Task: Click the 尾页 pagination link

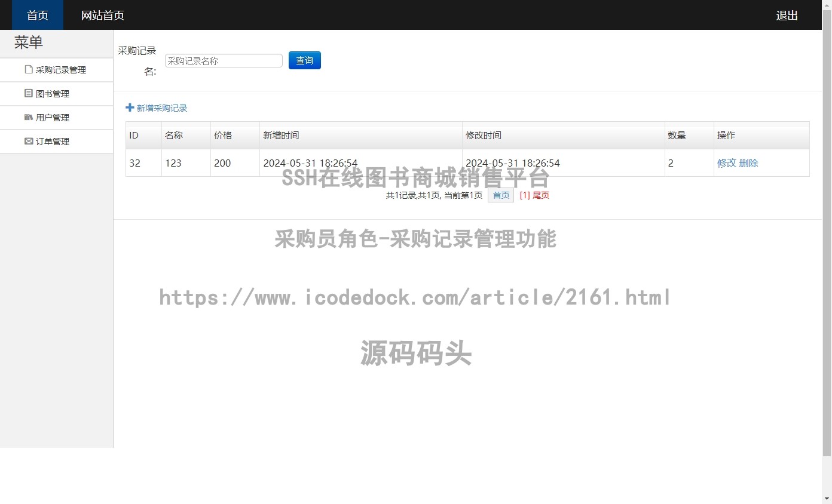Action: click(x=541, y=195)
